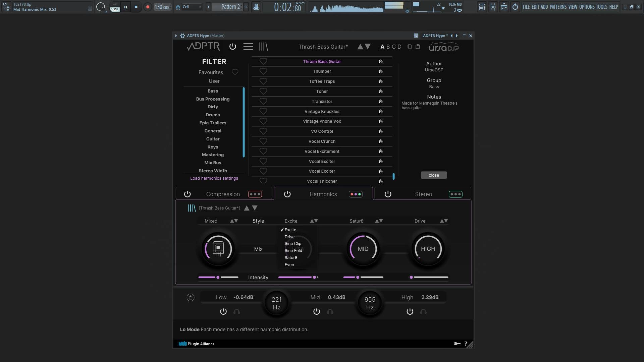
Task: Open harmonics preset library icon
Action: tap(192, 208)
